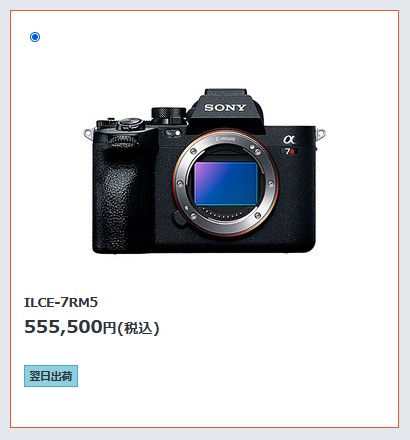
Task: Click the 翌日出荷 shipping badge
Action: pos(51,376)
